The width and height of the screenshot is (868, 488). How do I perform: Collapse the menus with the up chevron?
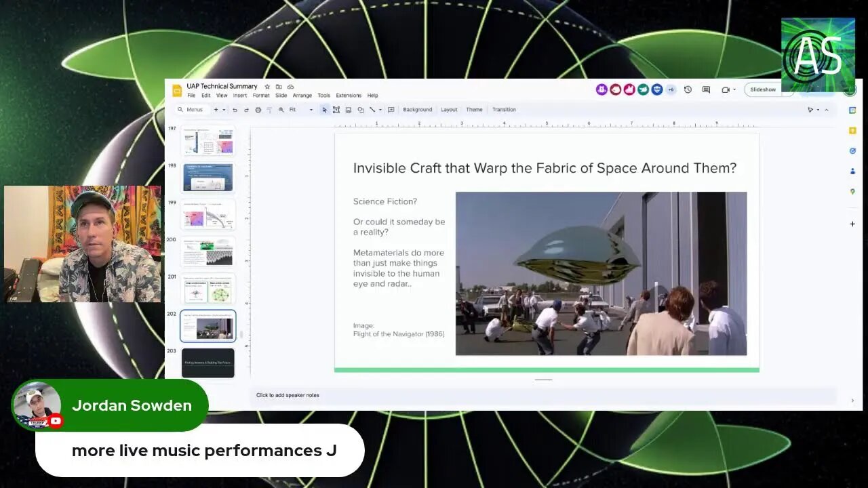(826, 110)
